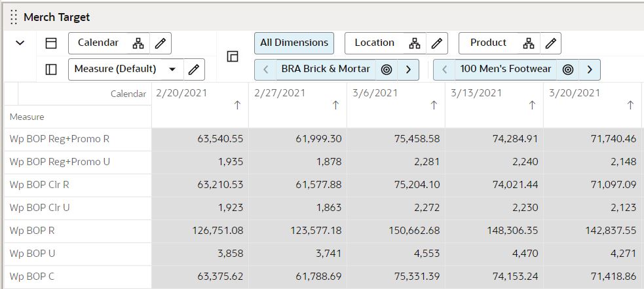The width and height of the screenshot is (644, 289).
Task: Select the All Dimensions button
Action: [x=294, y=43]
